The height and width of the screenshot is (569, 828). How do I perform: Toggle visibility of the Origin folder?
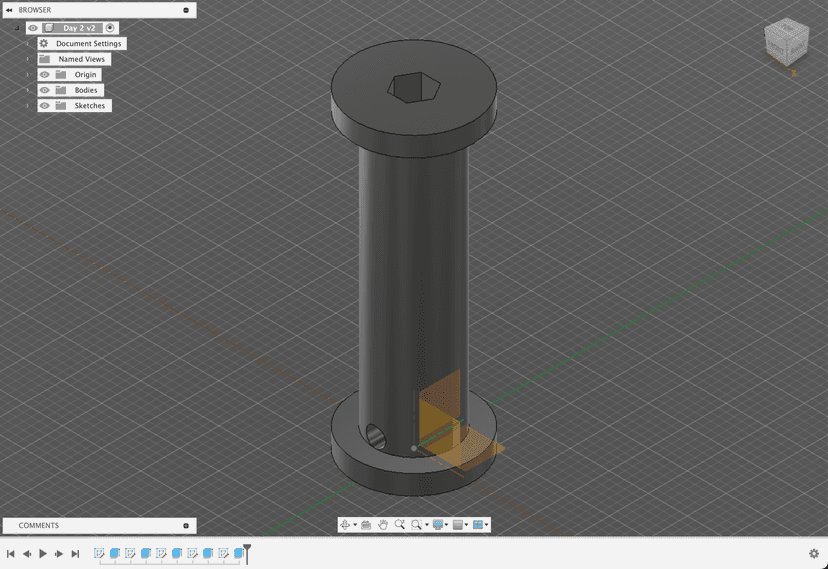tap(44, 75)
